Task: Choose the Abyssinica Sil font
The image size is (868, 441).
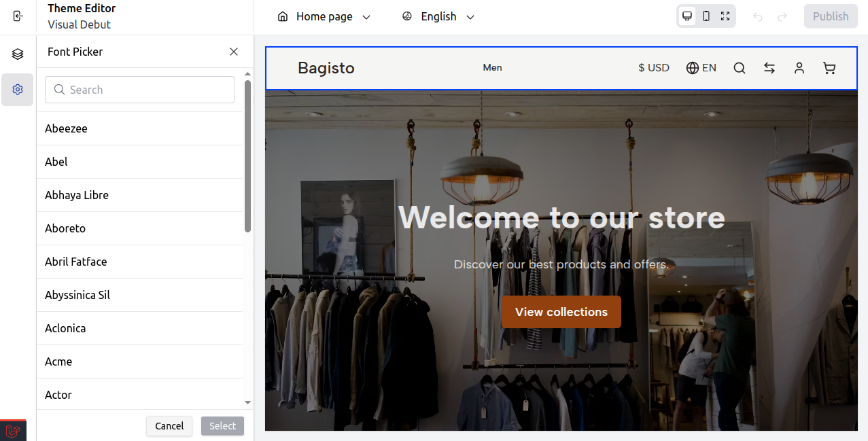Action: tap(139, 295)
